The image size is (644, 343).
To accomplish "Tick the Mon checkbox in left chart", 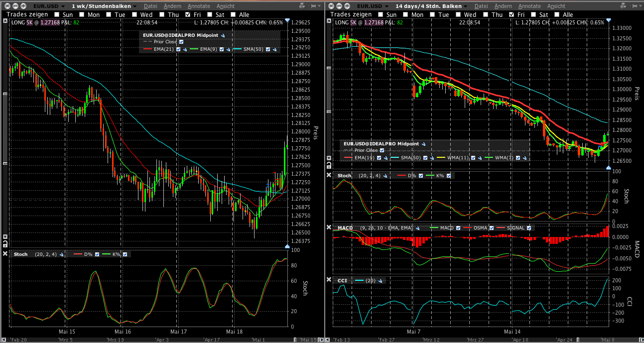I will (x=81, y=15).
